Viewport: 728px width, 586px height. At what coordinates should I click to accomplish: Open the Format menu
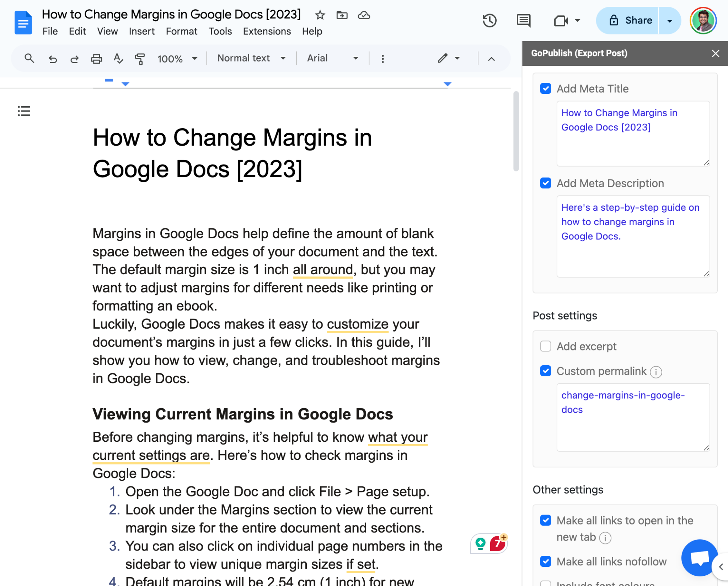click(181, 31)
